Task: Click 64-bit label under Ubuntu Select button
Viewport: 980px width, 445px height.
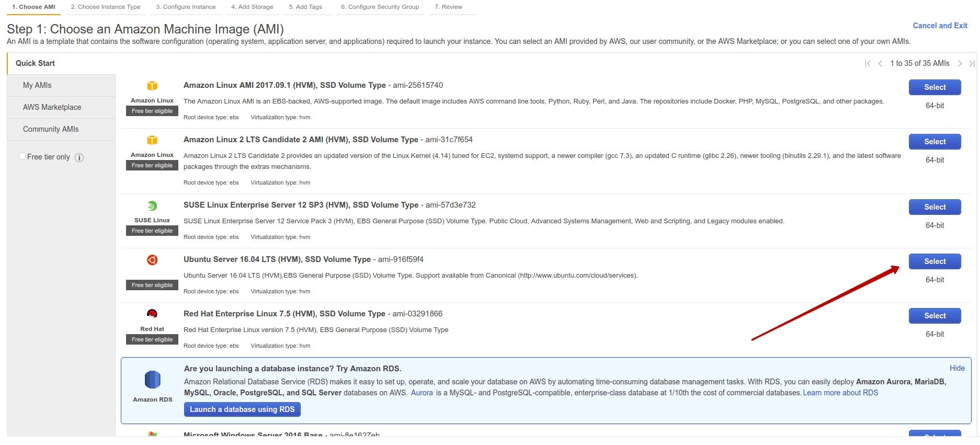Action: coord(935,280)
